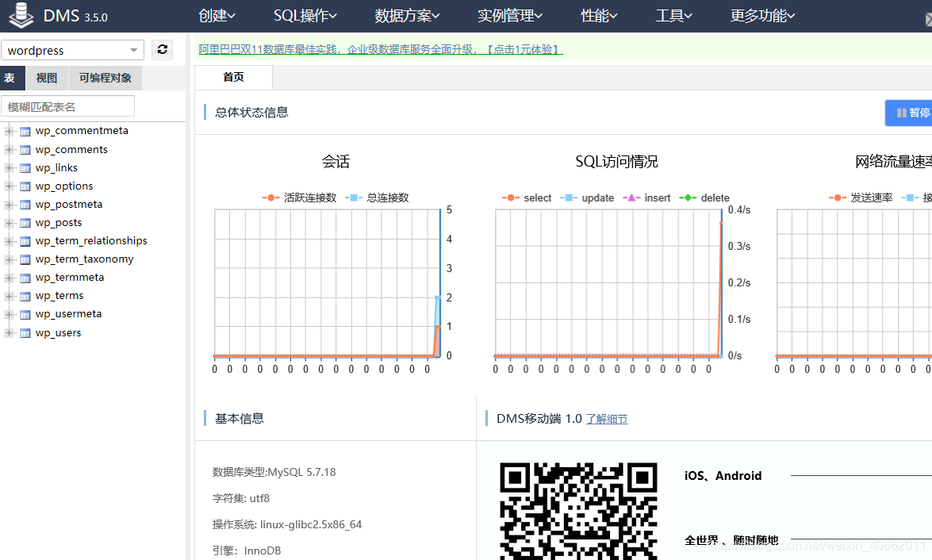Screen dimensions: 932x560
Task: Toggle insert series in SQL chart legend
Action: click(646, 198)
